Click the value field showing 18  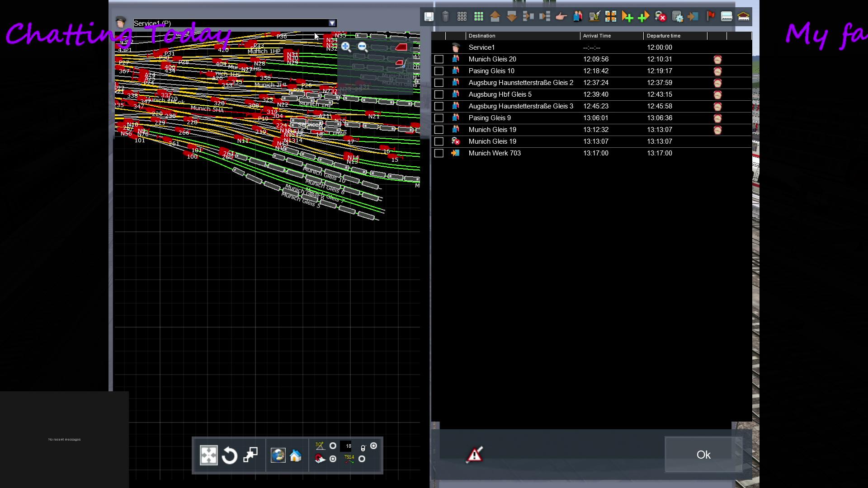coord(346,446)
